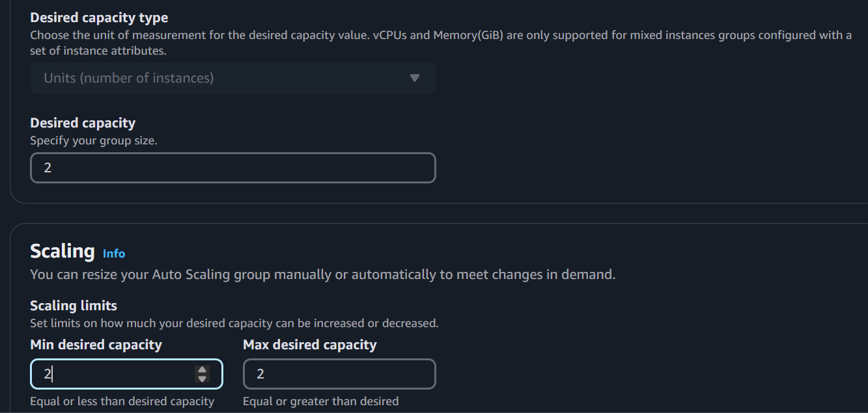Decrease Min desired capacity with down arrow
868x413 pixels.
[x=203, y=379]
